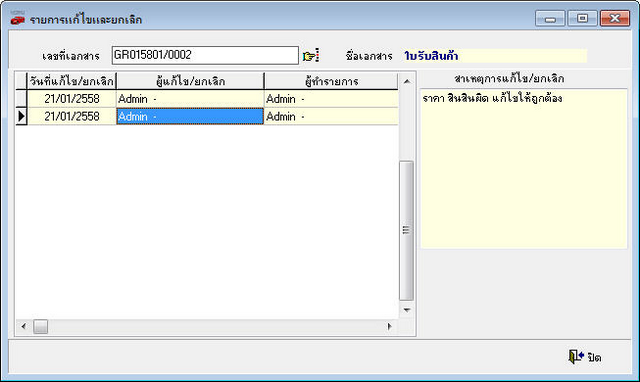Image resolution: width=640 pixels, height=382 pixels.
Task: Click the ผู้แก้ไข/ยกเลิก column header
Action: [x=190, y=81]
